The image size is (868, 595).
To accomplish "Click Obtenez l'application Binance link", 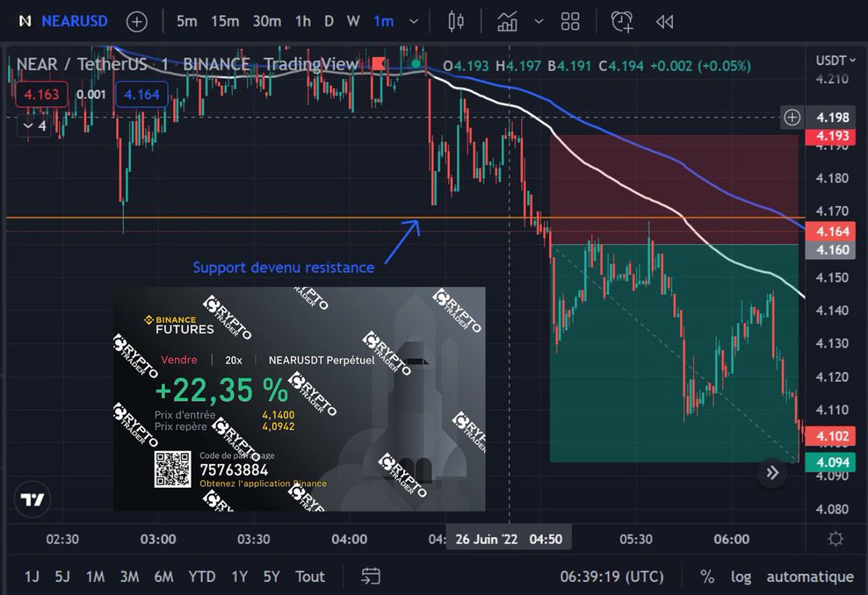I will pyautogui.click(x=263, y=484).
